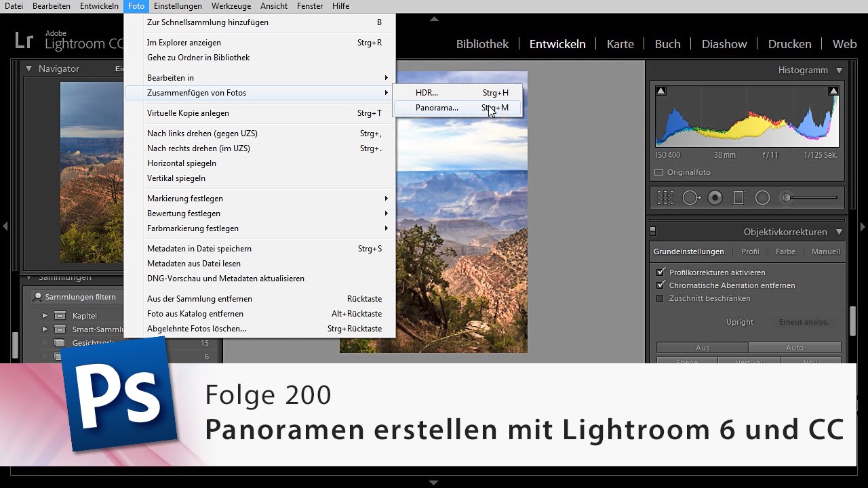Click the Sammlungen filtern search field

(76, 297)
